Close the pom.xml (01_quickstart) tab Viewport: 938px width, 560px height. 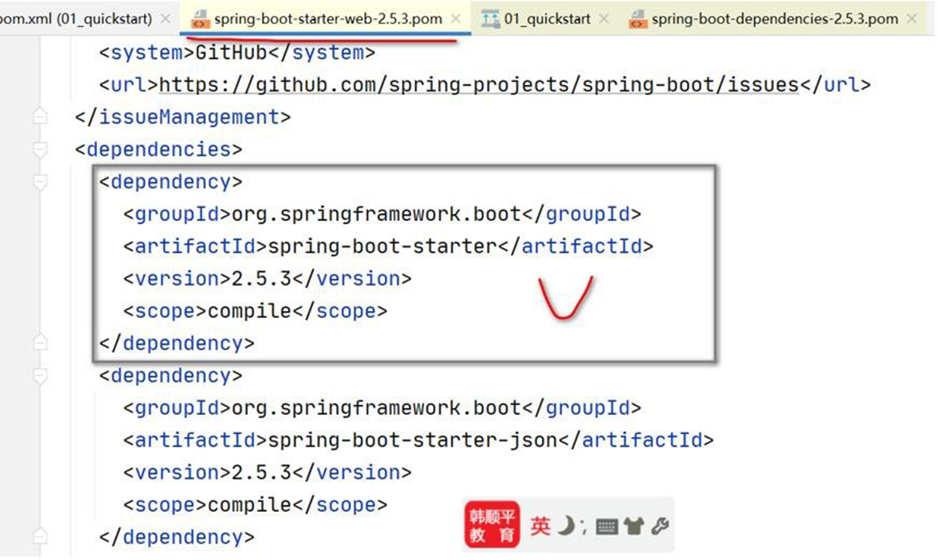164,18
